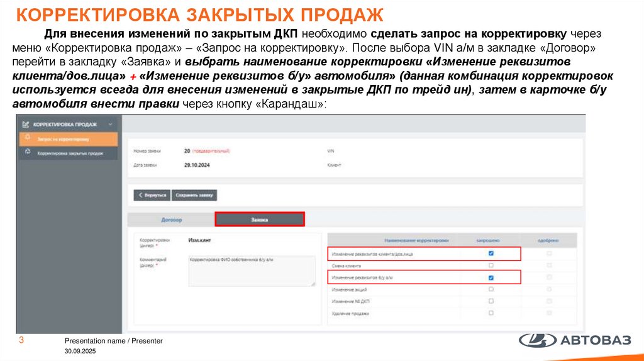This screenshot has height=361, width=644.
Task: Click the Клиент field label
Action: 334,165
